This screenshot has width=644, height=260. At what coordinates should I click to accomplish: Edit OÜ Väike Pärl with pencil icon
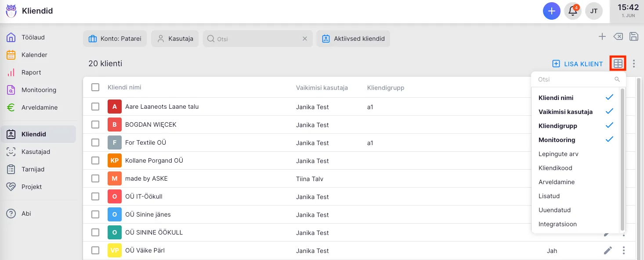608,250
